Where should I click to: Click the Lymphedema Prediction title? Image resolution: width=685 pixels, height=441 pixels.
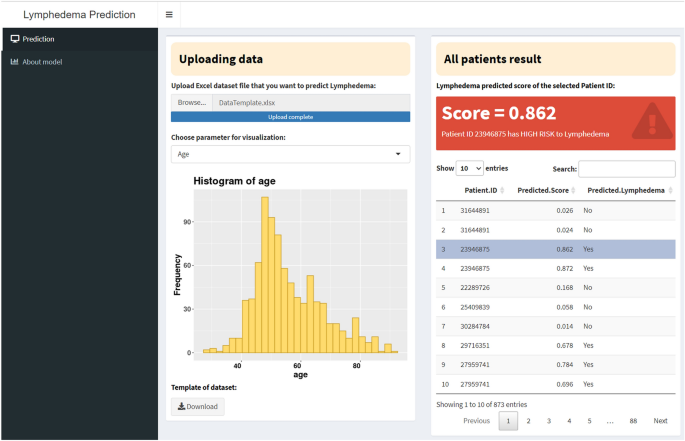(x=79, y=14)
